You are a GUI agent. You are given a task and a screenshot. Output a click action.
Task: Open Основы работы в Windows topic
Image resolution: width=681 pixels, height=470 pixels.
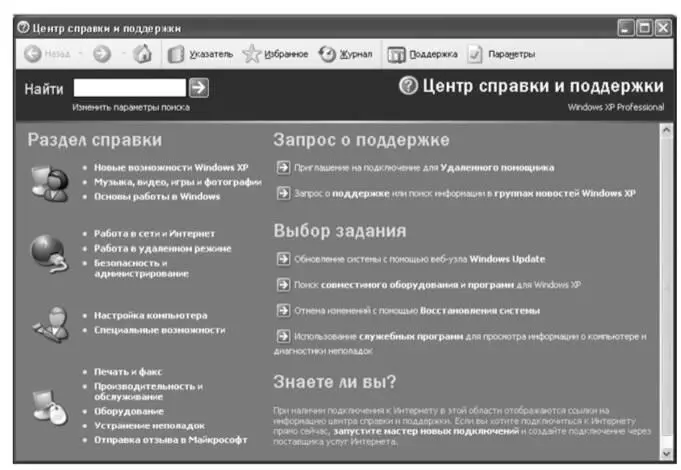pos(157,196)
